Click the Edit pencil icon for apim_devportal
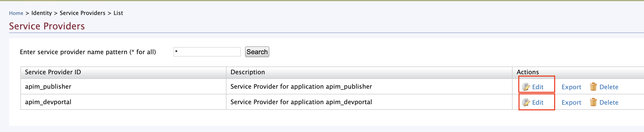Image resolution: width=644 pixels, height=132 pixels. coord(526,102)
